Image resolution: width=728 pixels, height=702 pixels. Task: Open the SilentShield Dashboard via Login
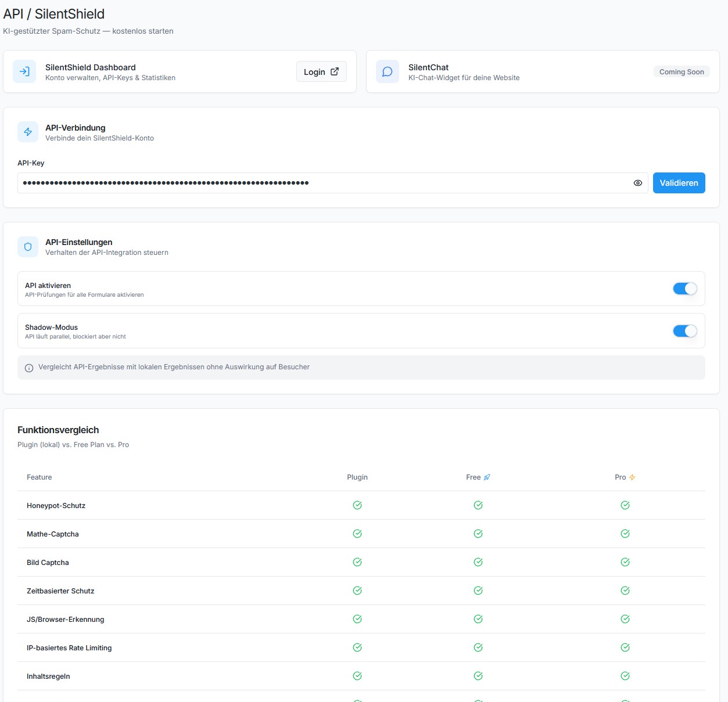click(x=321, y=71)
